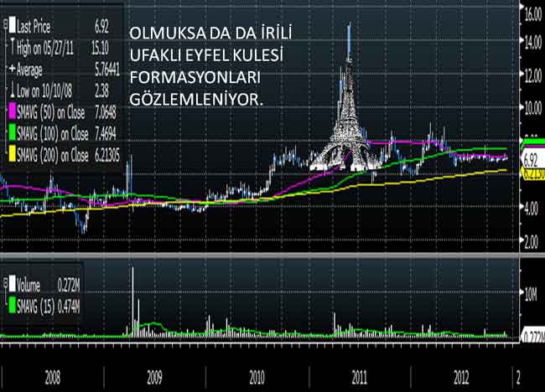Click the green SMAVG (100) color swatch
The width and height of the screenshot is (545, 392).
13,134
